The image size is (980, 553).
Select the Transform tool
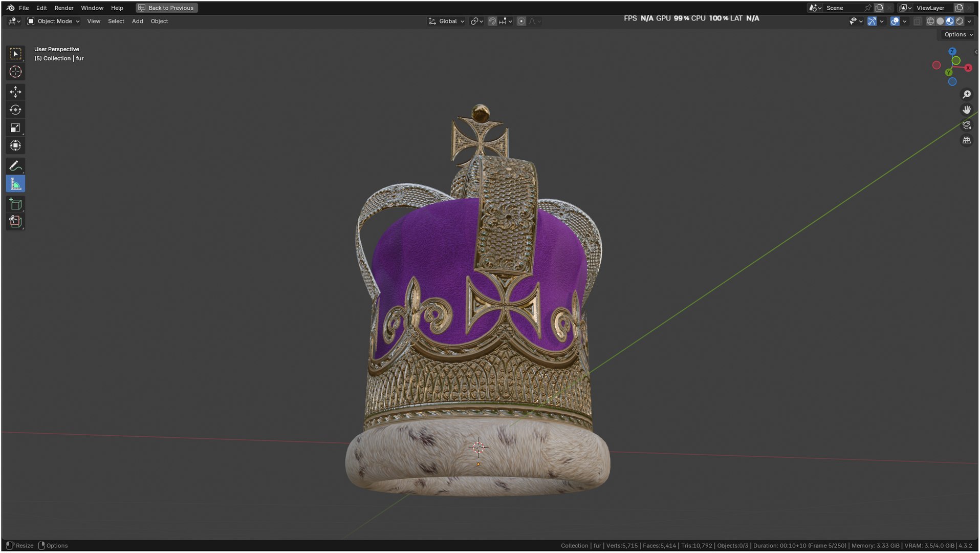coord(15,145)
